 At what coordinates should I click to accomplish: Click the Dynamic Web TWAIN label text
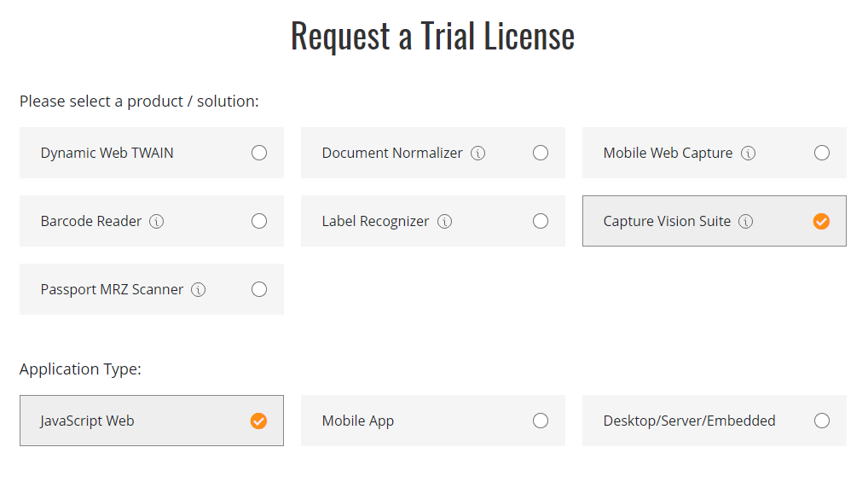pyautogui.click(x=107, y=154)
